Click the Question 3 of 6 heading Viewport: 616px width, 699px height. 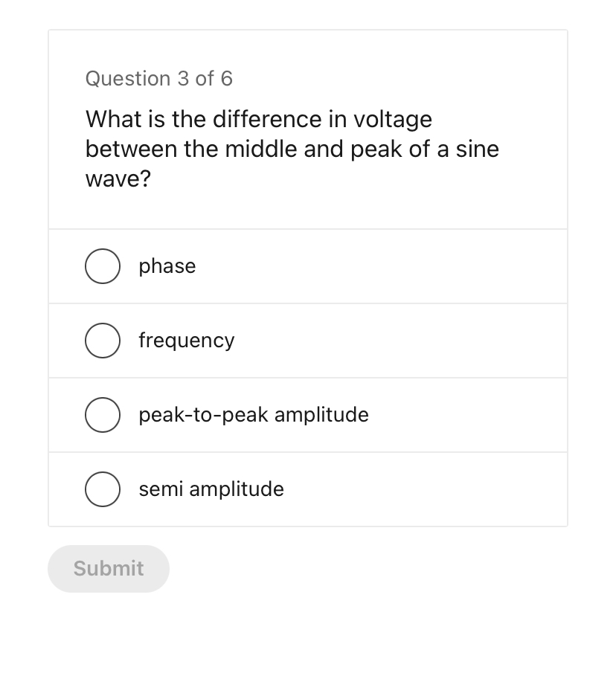[x=158, y=79]
